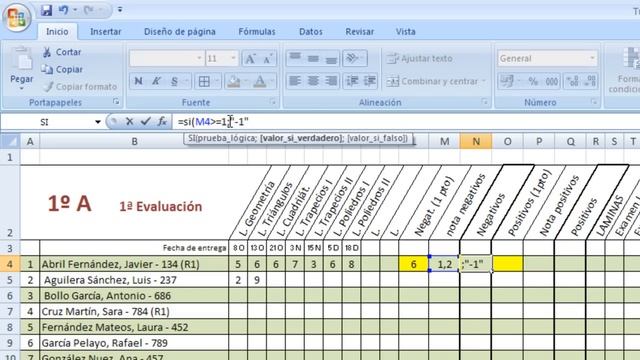Align text left

pos(295,81)
